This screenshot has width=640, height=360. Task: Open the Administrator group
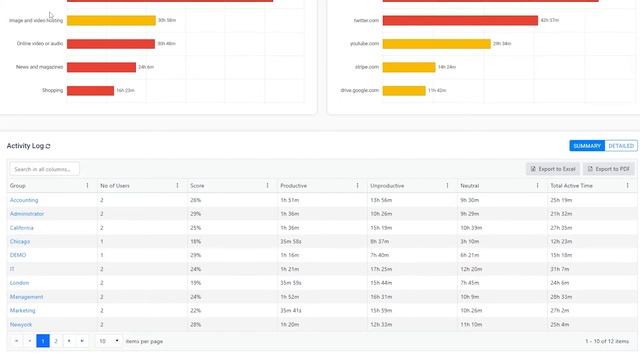click(x=27, y=214)
